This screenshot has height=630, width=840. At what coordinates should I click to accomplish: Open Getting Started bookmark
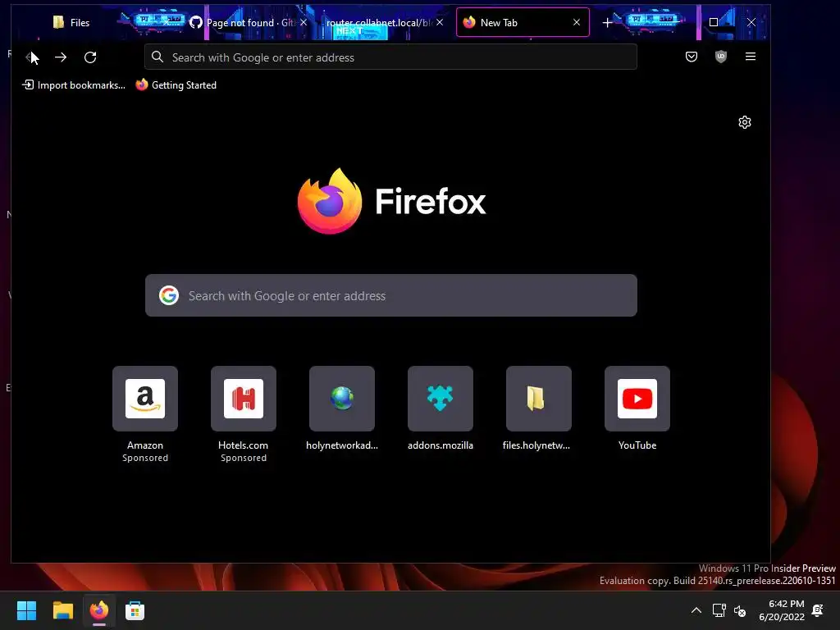pos(176,85)
